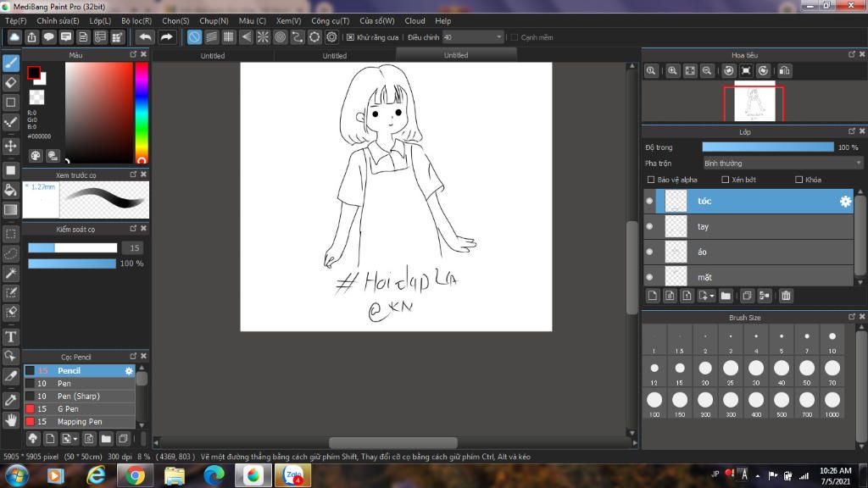Enable the crisscross grid snap guide
This screenshot has width=868, height=488.
pos(229,37)
